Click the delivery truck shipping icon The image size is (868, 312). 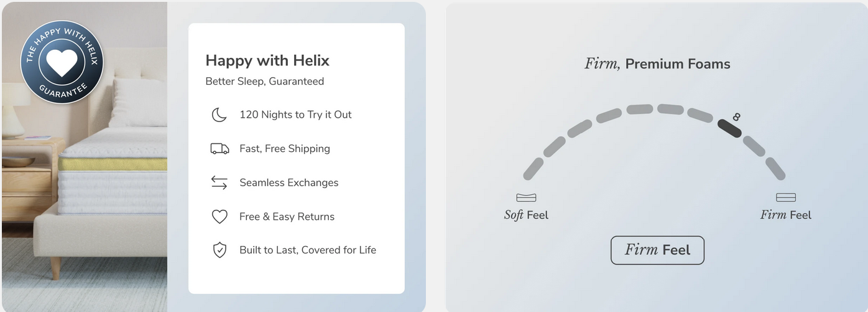219,149
